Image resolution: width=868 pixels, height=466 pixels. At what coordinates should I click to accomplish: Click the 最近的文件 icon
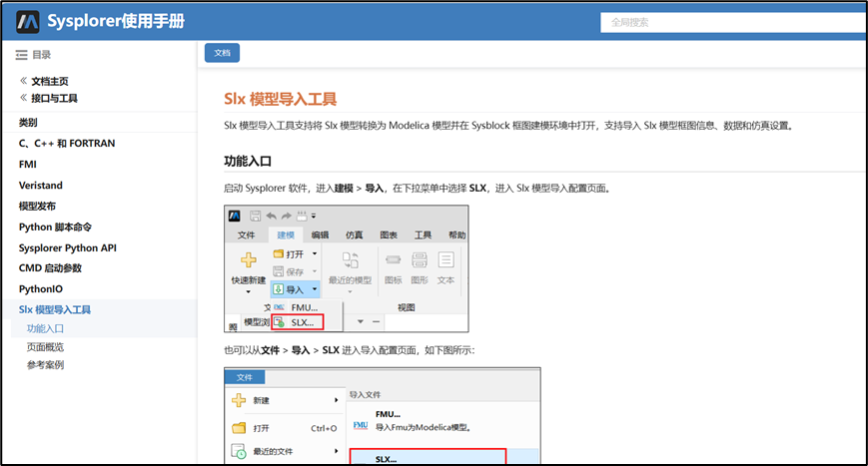point(239,451)
